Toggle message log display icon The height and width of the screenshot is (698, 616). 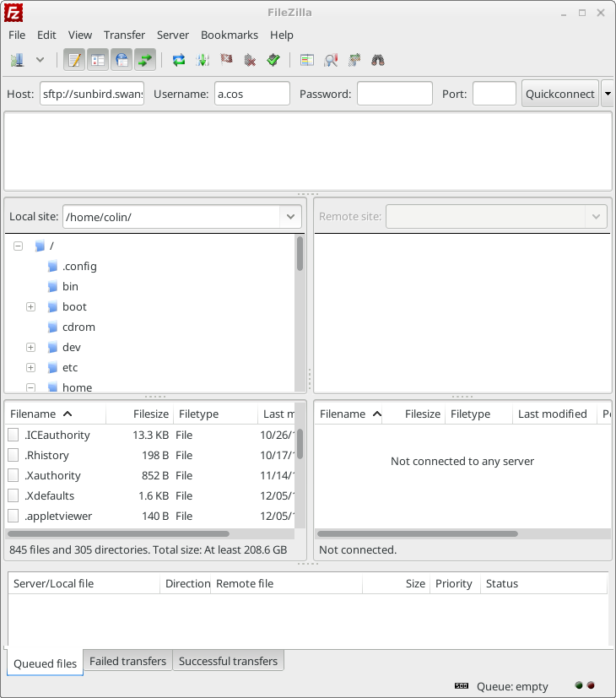pos(74,60)
